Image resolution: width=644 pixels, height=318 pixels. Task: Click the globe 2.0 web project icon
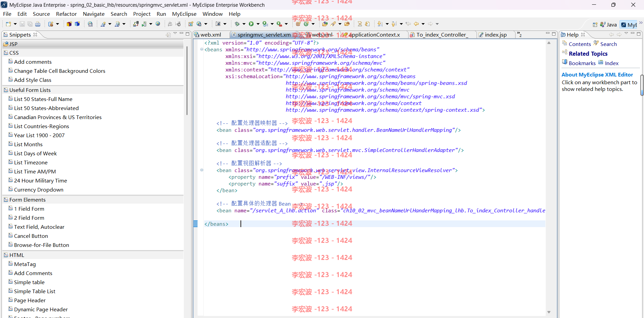pyautogui.click(x=90, y=24)
